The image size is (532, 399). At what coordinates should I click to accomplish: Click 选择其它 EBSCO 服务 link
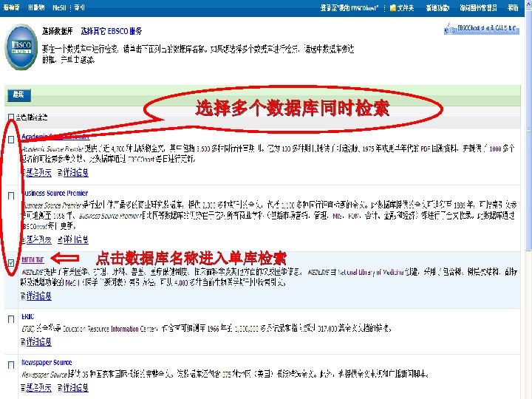[112, 31]
